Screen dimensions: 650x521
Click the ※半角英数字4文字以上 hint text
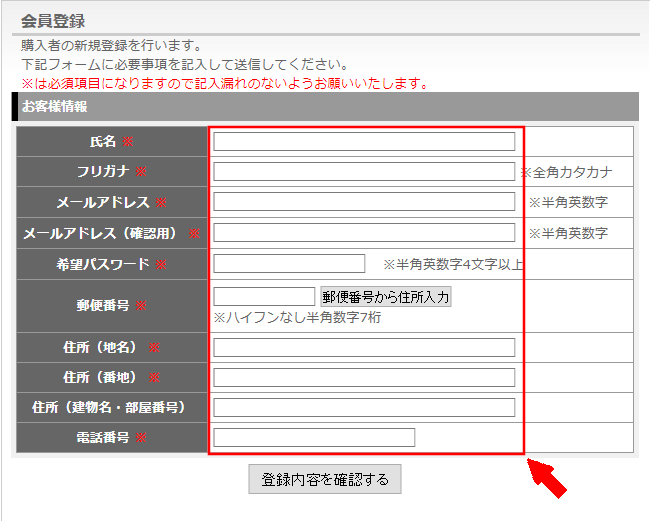pos(453,264)
